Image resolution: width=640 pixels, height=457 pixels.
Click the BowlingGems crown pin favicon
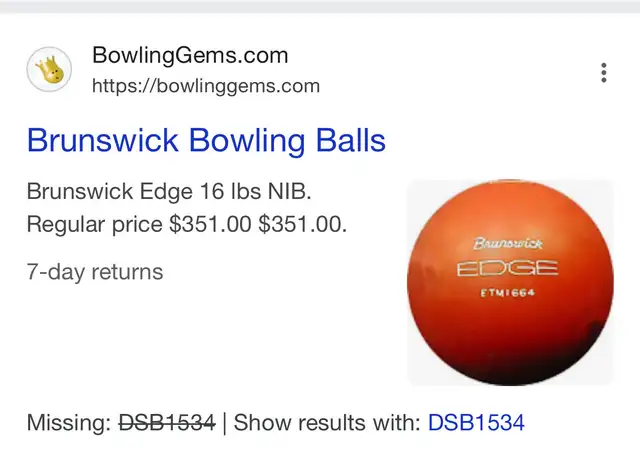pyautogui.click(x=49, y=69)
